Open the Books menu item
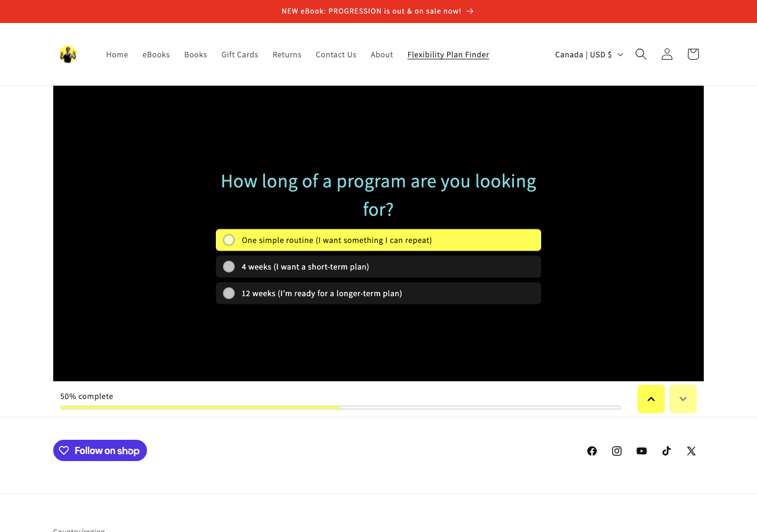This screenshot has height=532, width=757. click(196, 54)
